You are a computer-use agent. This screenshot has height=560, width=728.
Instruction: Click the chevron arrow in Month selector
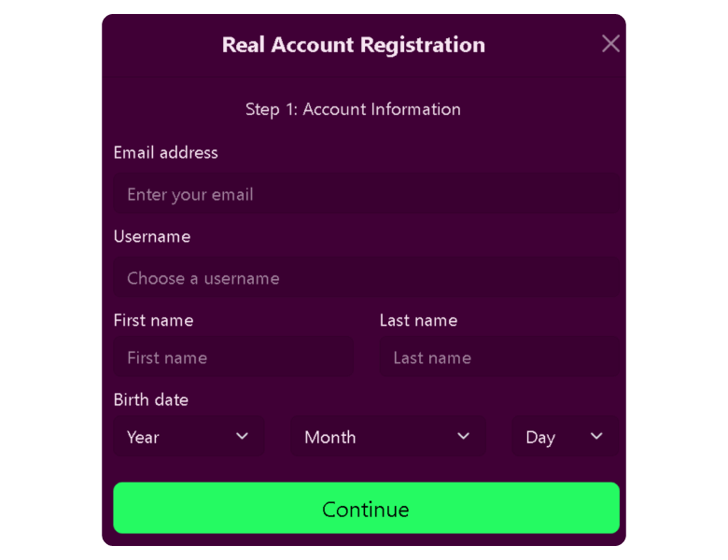pyautogui.click(x=463, y=437)
